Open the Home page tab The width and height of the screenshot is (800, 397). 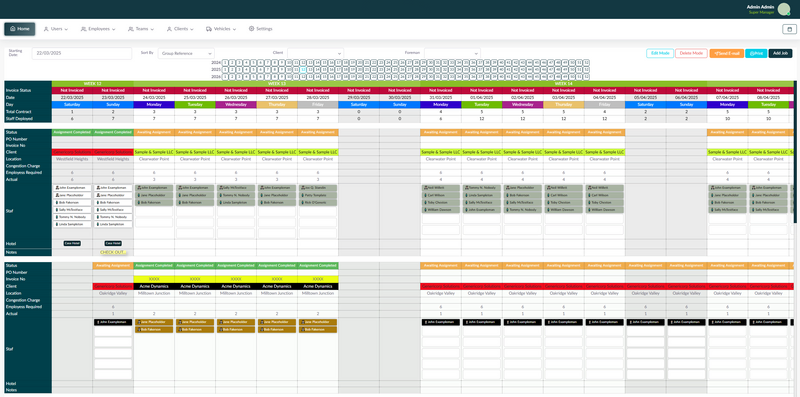20,29
